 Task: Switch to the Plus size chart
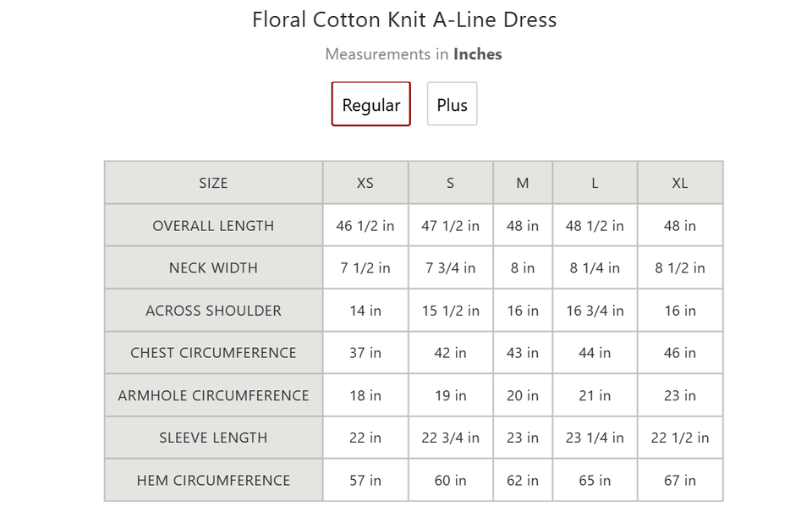tap(452, 103)
